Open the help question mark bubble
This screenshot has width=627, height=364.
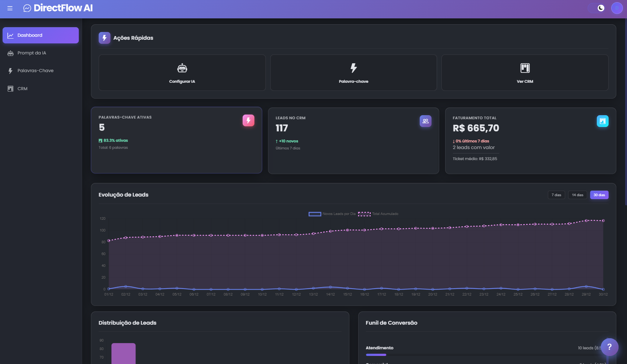pyautogui.click(x=609, y=347)
